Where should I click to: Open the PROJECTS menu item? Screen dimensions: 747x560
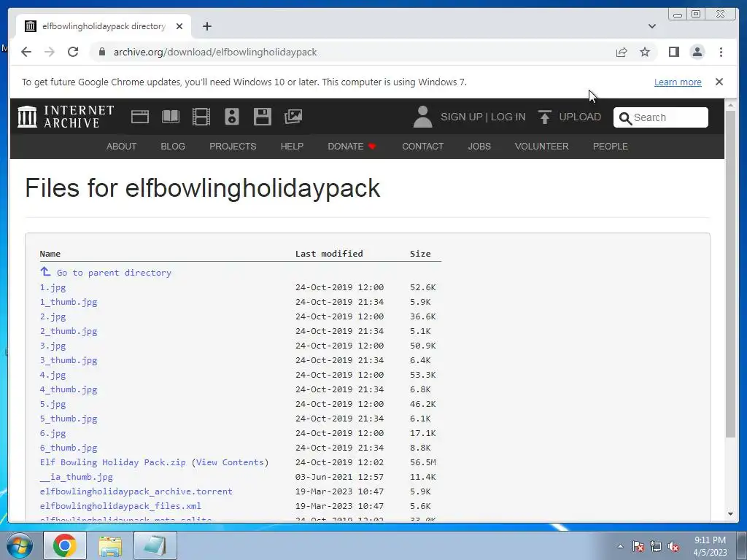tap(233, 146)
